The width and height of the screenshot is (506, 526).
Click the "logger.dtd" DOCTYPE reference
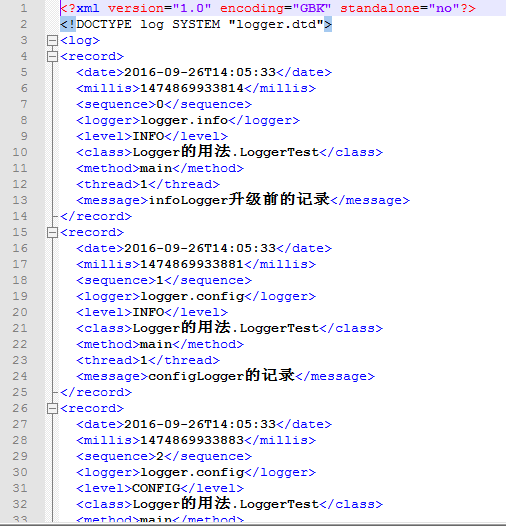[276, 24]
